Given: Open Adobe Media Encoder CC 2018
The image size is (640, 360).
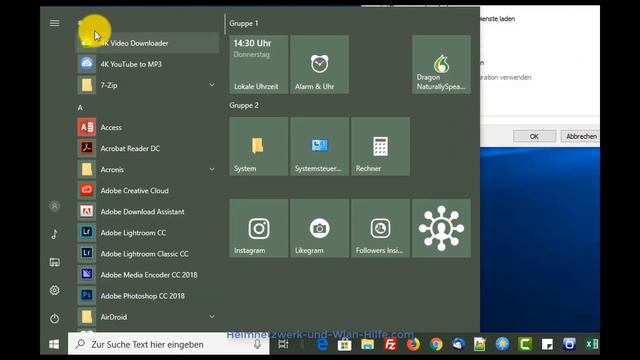Looking at the screenshot, I should (x=148, y=275).
